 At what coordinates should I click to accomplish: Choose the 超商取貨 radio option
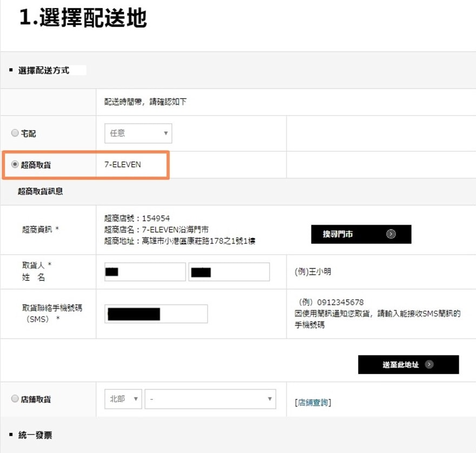coord(15,165)
